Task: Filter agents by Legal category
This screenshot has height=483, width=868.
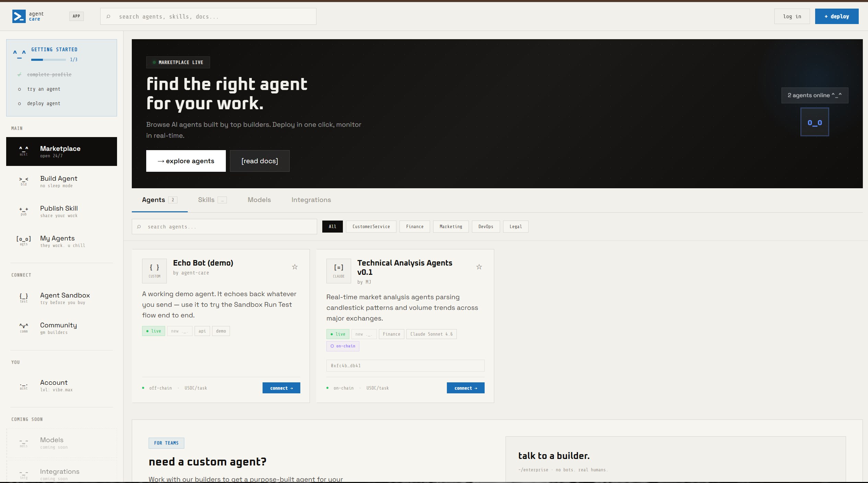Action: pos(516,226)
